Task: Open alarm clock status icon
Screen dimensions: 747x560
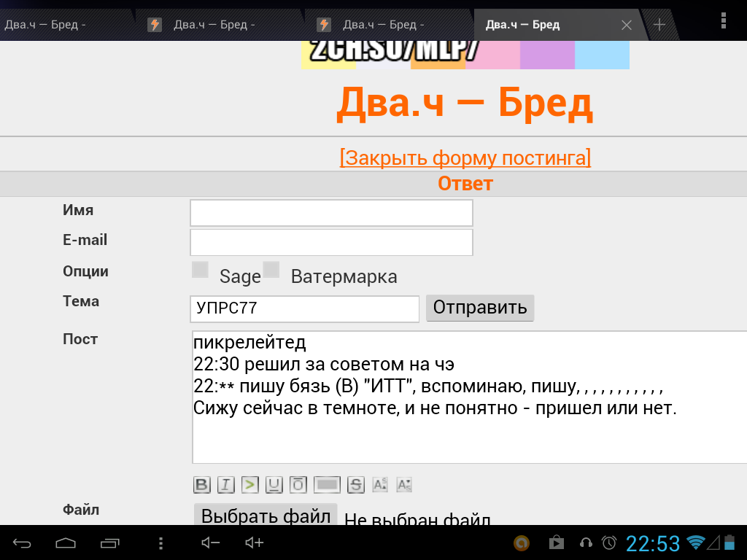Action: pos(609,542)
